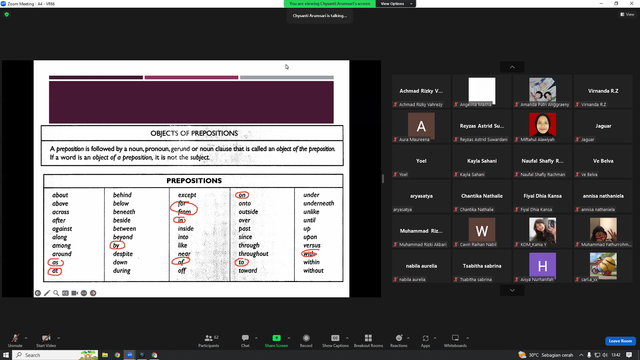Open the Apps icon
Screen dimensions: 640x360
point(425,338)
